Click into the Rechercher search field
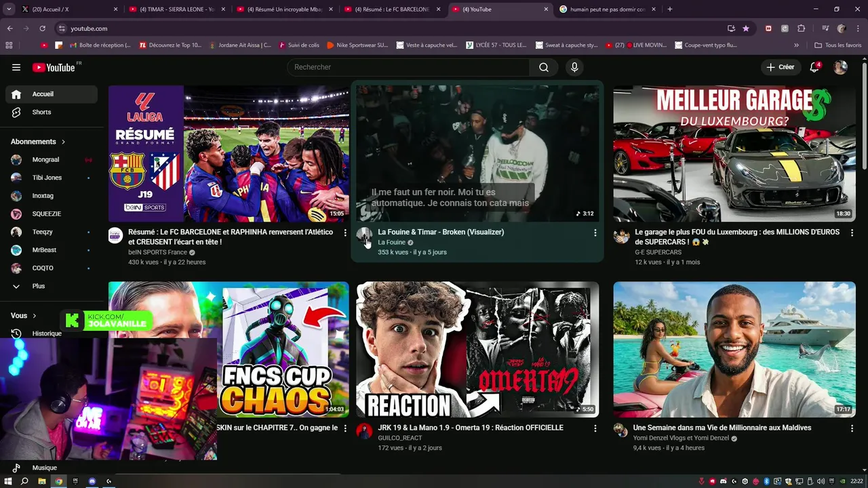 pyautogui.click(x=409, y=67)
